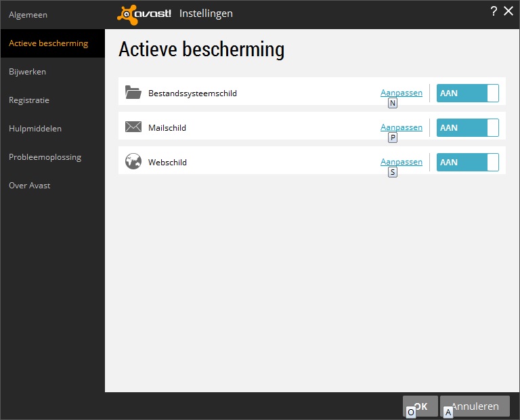Viewport: 520px width, 420px height.
Task: Show the Probleemoplossing section
Action: click(52, 157)
